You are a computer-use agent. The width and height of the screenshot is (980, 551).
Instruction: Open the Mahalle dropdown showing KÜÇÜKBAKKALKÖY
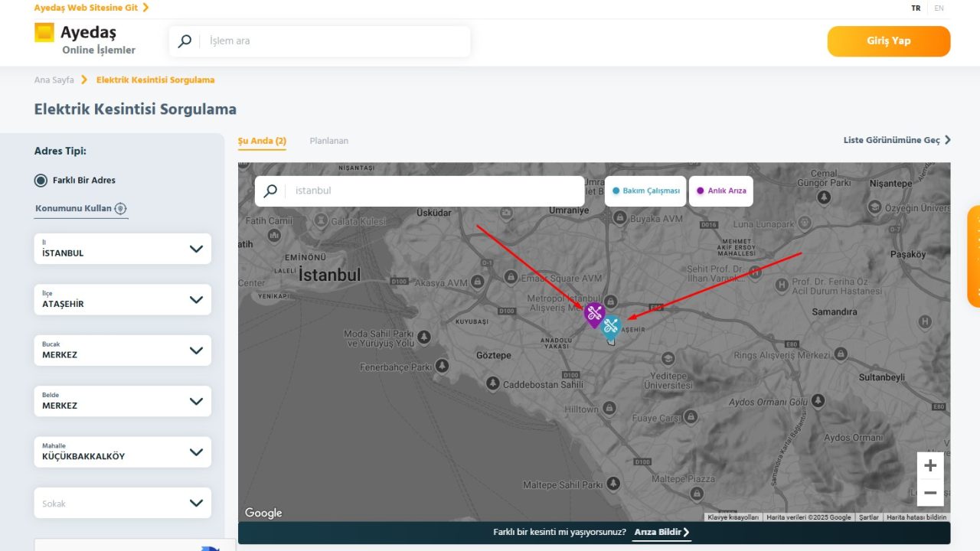122,452
